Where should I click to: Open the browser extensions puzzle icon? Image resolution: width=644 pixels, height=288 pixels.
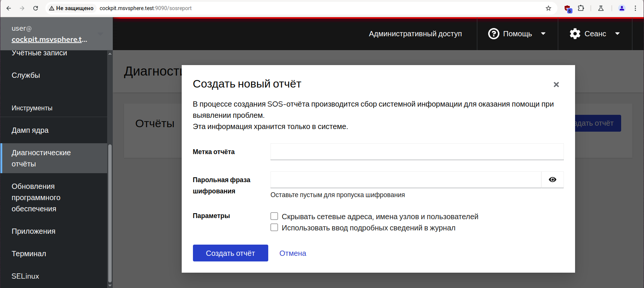pyautogui.click(x=581, y=8)
